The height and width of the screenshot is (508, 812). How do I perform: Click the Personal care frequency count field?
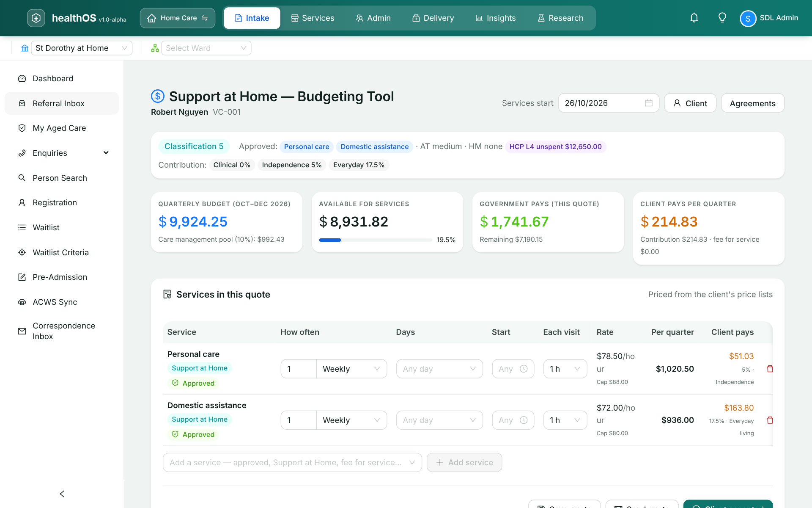[299, 369]
